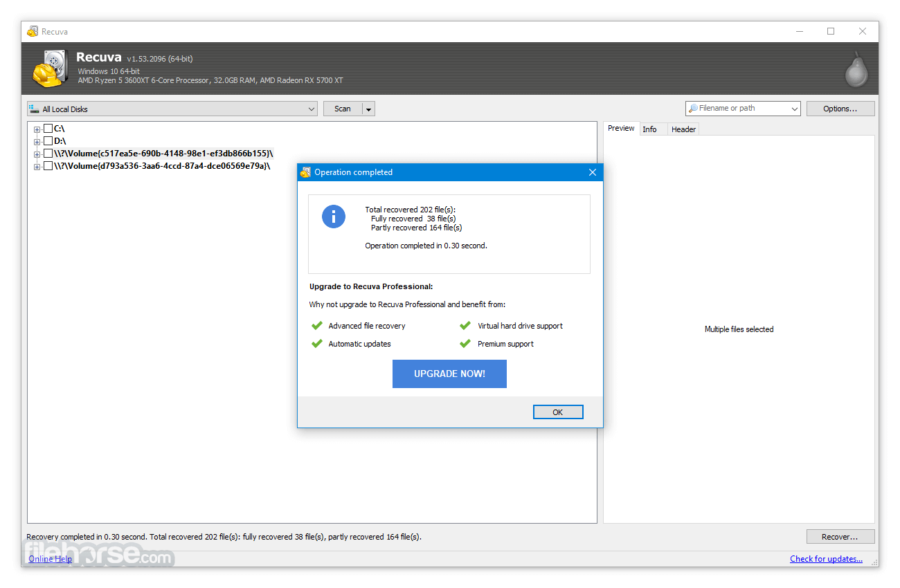Click the Piriform pear logo icon
Screen dimensions: 900x588
(x=856, y=69)
